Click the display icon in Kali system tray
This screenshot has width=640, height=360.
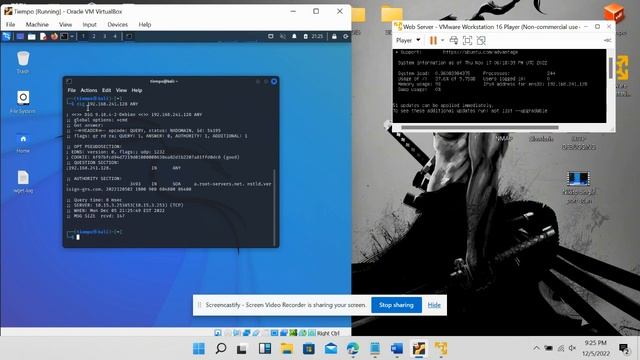pos(271,36)
